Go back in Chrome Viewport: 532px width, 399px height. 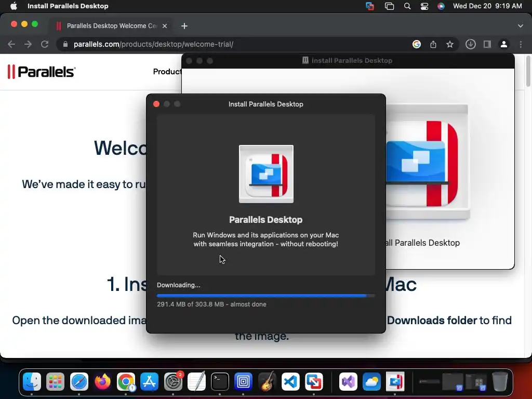[11, 44]
